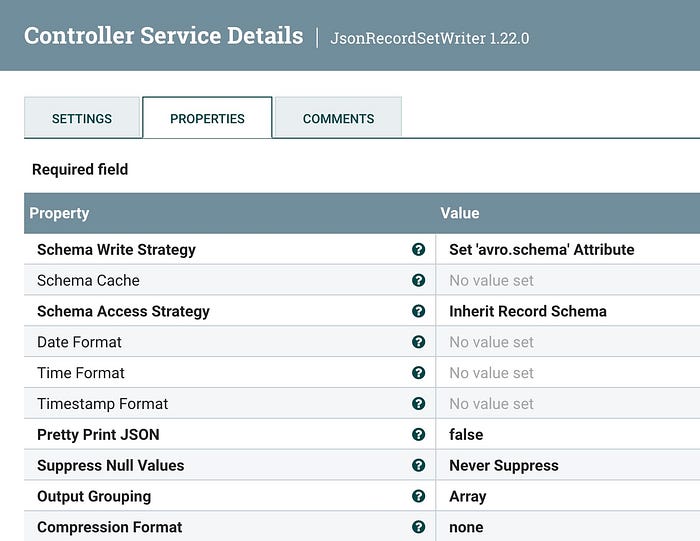View help for Suppress Null Values
Viewport: 700px width, 541px height.
coord(418,465)
